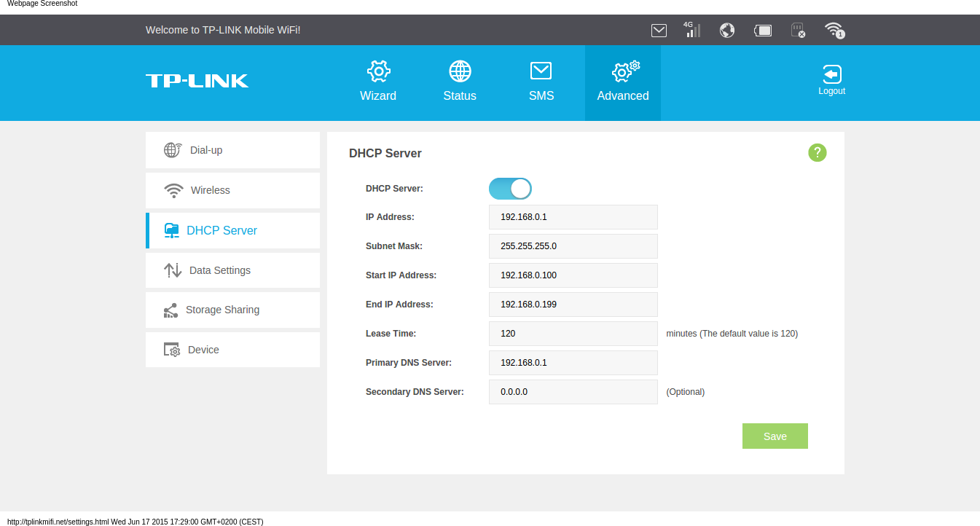Click the SD card status icon
Viewport: 980px width, 526px height.
coord(798,31)
